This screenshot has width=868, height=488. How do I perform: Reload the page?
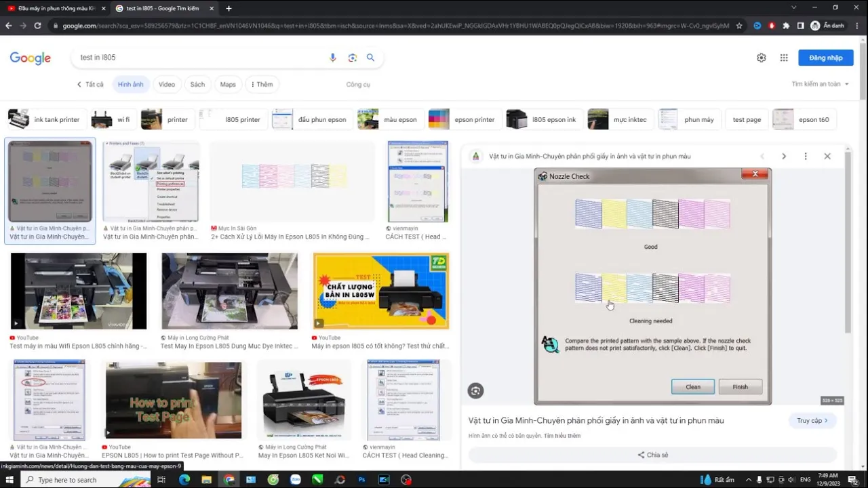(x=37, y=26)
